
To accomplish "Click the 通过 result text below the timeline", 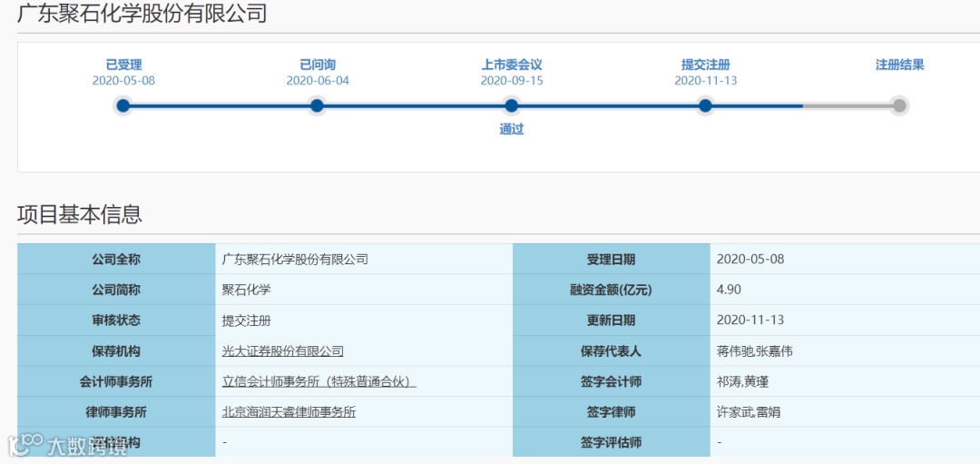I will pos(511,130).
